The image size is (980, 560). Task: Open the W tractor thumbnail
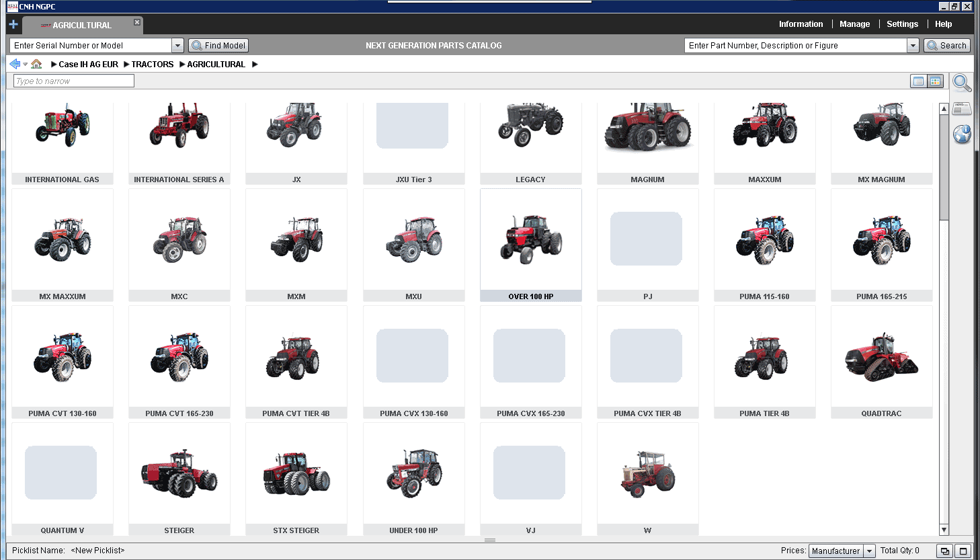[x=648, y=479]
